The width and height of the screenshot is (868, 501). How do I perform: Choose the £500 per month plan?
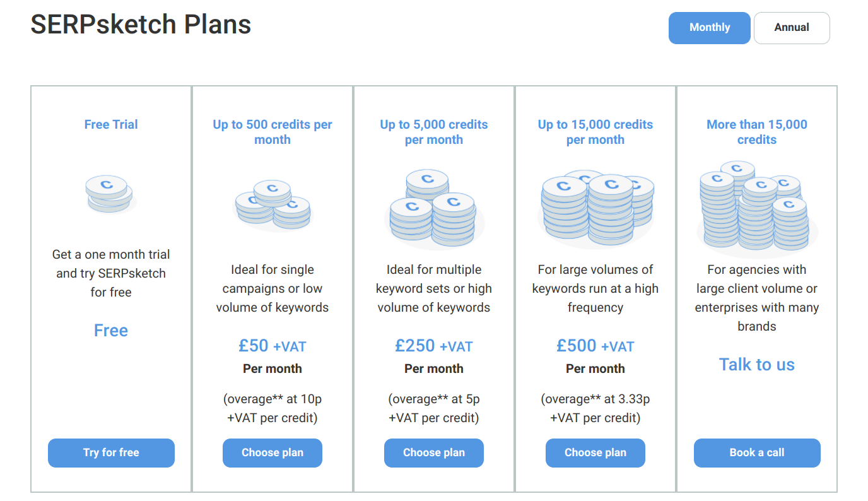pos(595,453)
